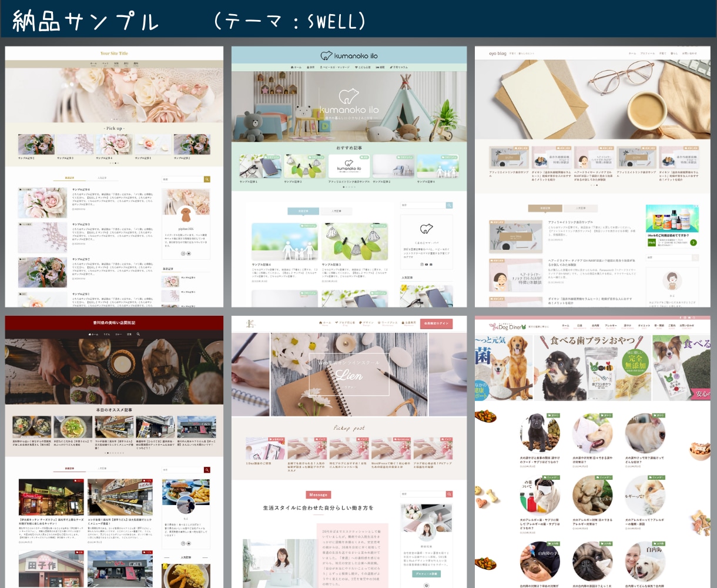Open ホーム in Dog Diner navigation
717x588 pixels.
coord(565,326)
